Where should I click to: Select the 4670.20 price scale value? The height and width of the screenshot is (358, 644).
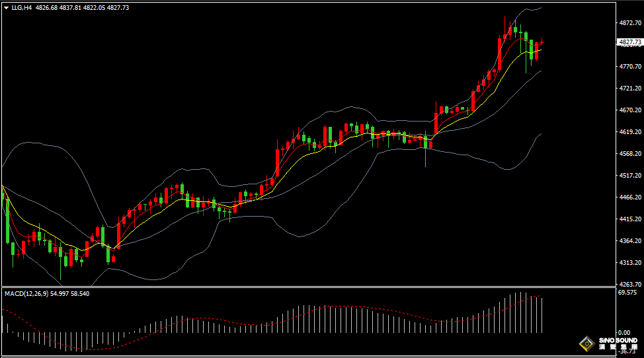630,110
